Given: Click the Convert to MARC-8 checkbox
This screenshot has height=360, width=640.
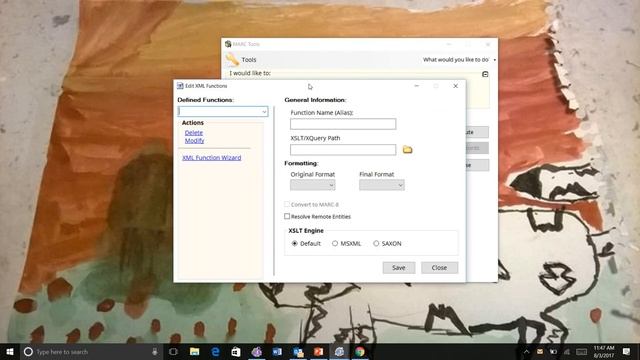Looking at the screenshot, I should (x=287, y=204).
